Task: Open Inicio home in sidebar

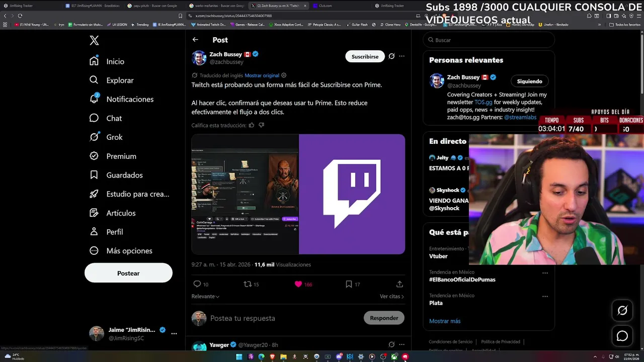Action: 107,61
